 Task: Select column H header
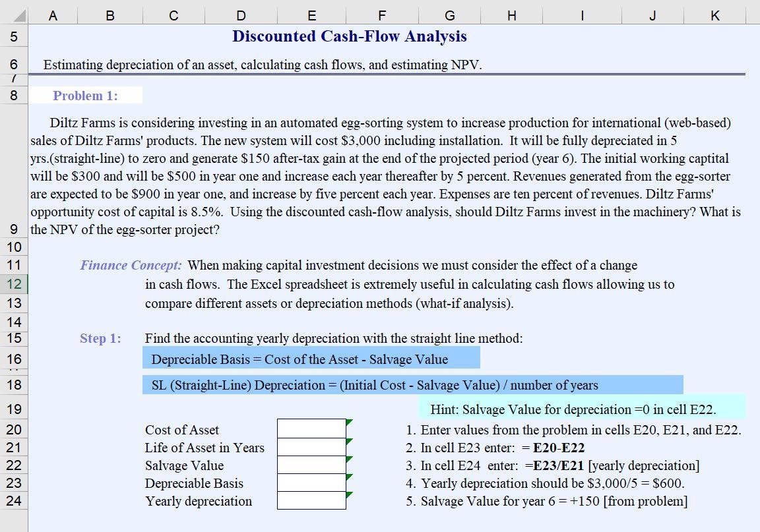coord(511,16)
